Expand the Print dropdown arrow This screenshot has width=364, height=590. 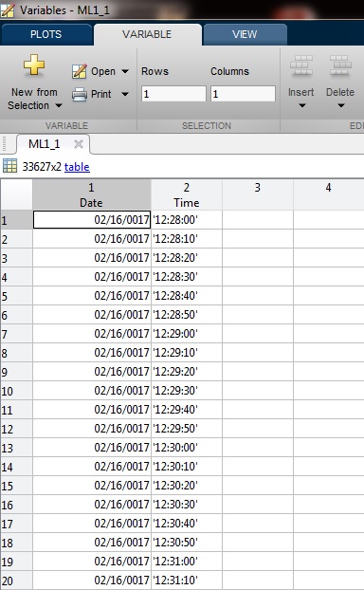(x=125, y=94)
